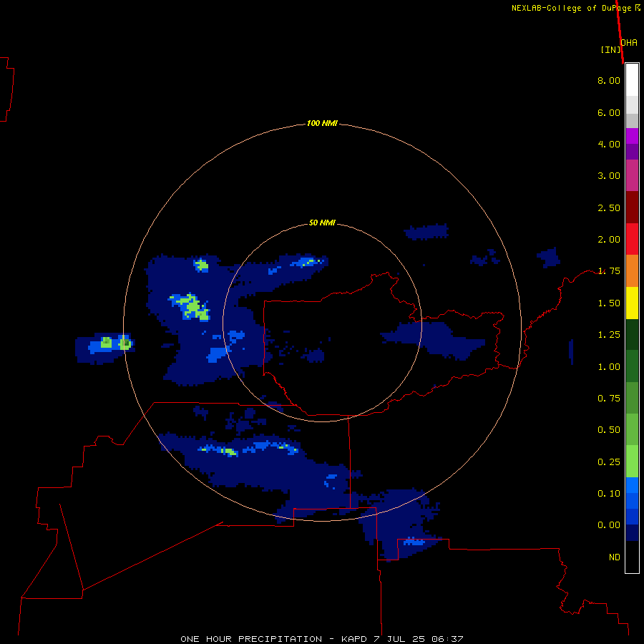Click the yellow legend swatch

pos(632,303)
